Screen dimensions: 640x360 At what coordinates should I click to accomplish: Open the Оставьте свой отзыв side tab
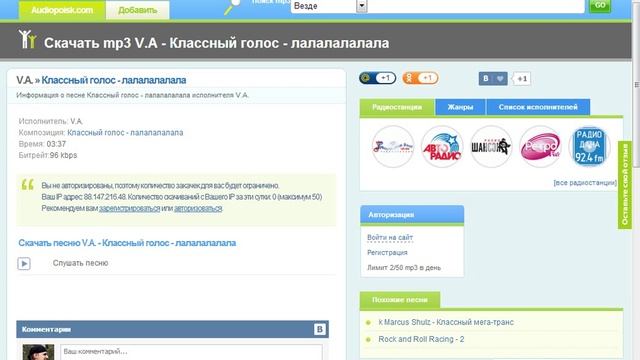(x=624, y=185)
